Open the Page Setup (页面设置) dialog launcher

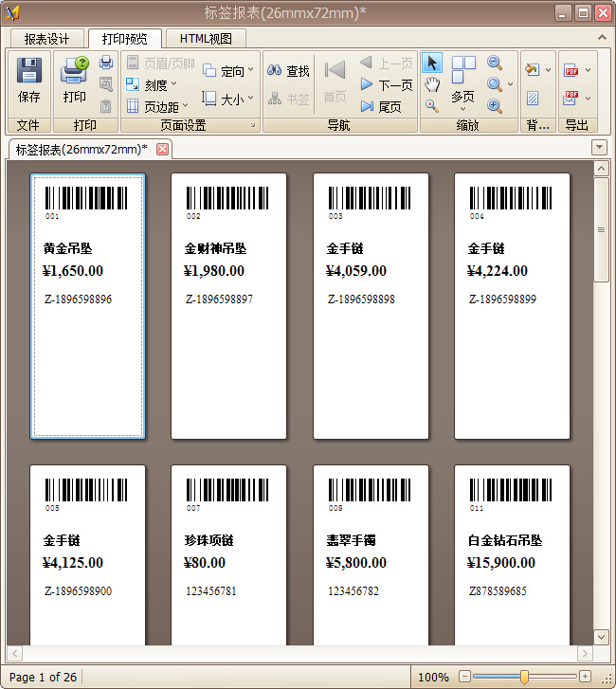(x=253, y=125)
